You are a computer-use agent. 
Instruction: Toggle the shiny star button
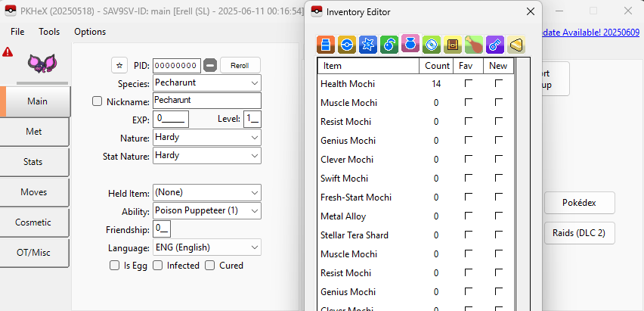[x=119, y=65]
